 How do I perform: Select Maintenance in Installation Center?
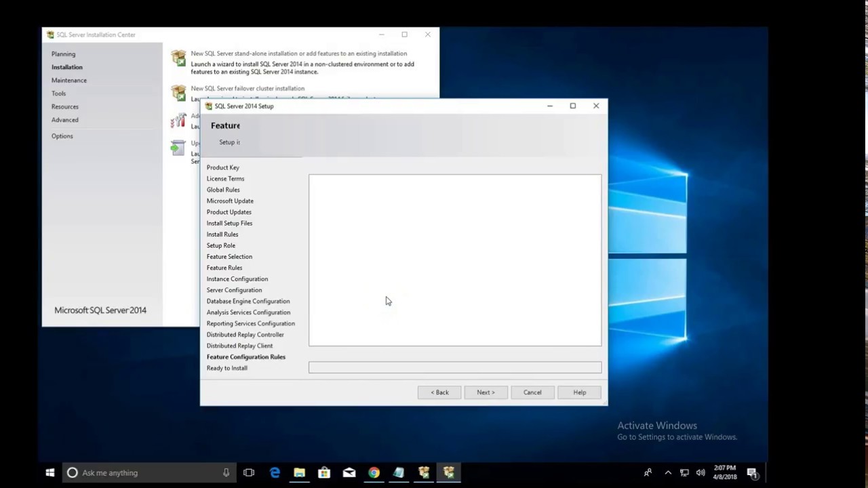(69, 80)
